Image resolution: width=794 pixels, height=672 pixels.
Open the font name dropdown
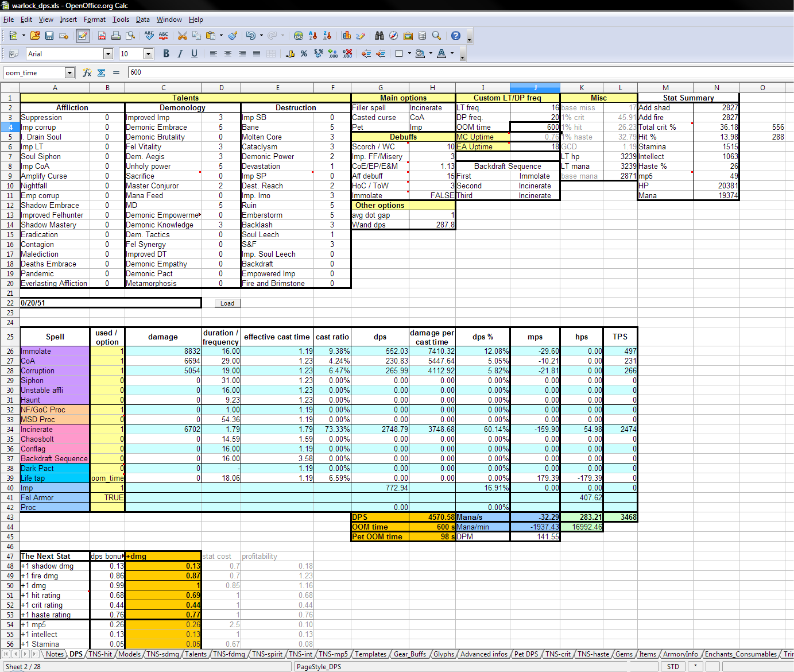(108, 54)
